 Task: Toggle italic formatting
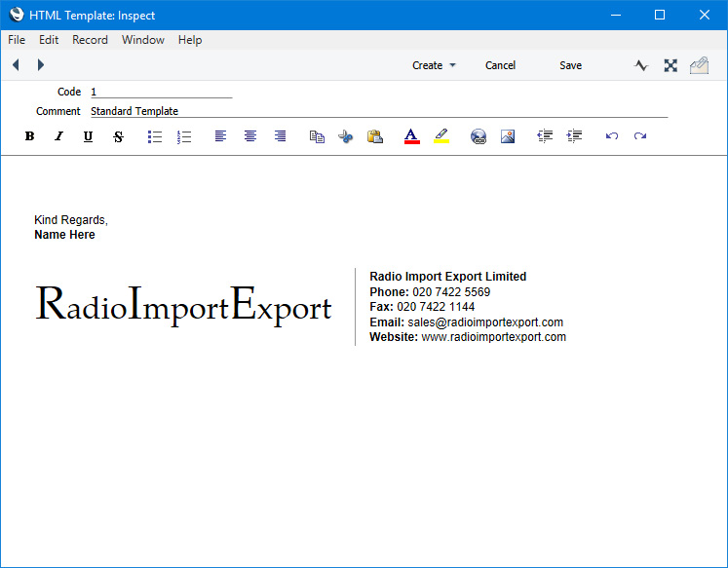point(59,136)
